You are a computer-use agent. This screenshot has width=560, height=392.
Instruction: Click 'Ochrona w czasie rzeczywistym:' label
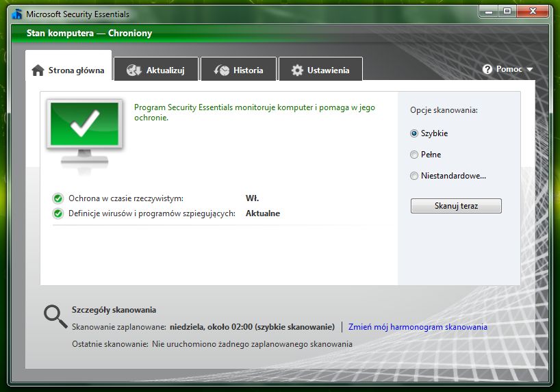(126, 198)
